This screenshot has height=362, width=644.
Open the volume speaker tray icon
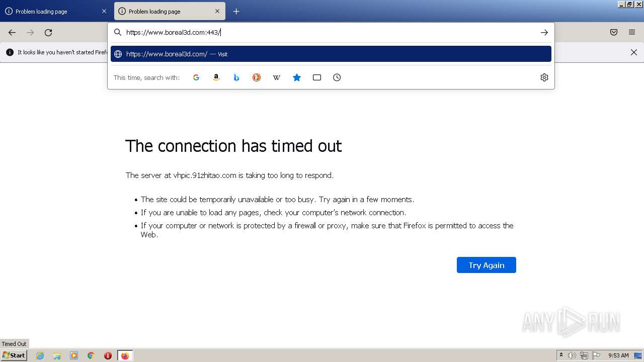pyautogui.click(x=572, y=355)
